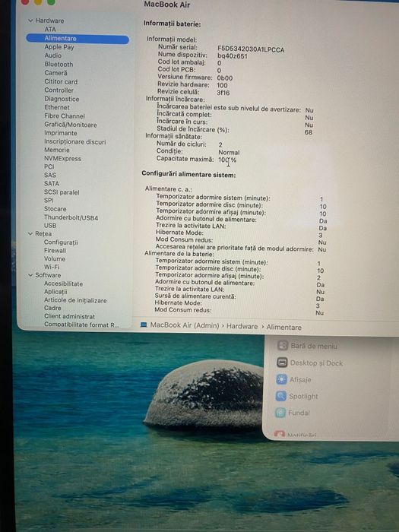
Task: Click the device name bq40z651
Action: [233, 56]
